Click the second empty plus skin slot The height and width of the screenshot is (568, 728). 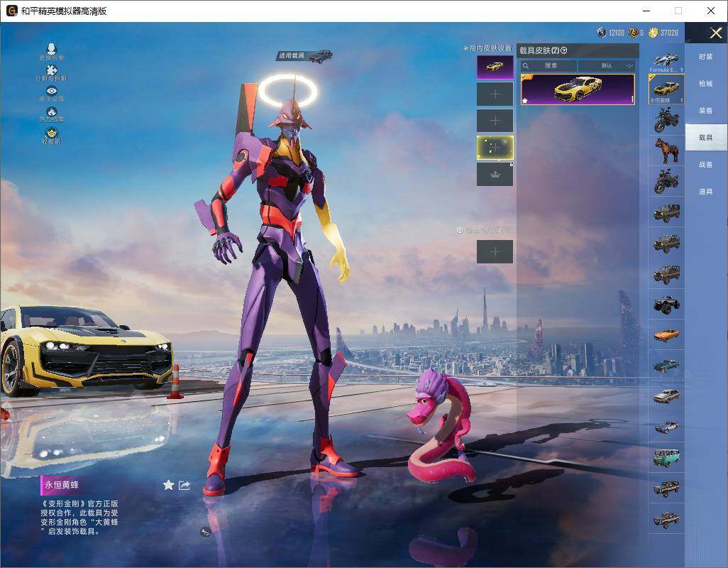[x=495, y=94]
